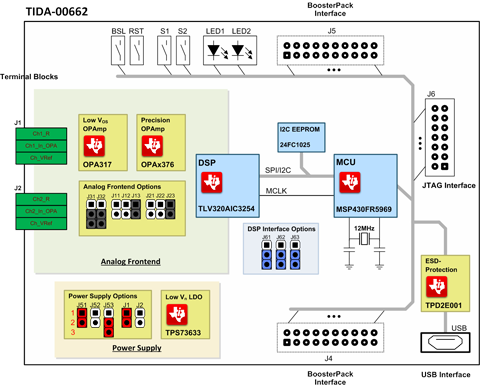
Task: Click the USB connector symbol
Action: click(445, 342)
